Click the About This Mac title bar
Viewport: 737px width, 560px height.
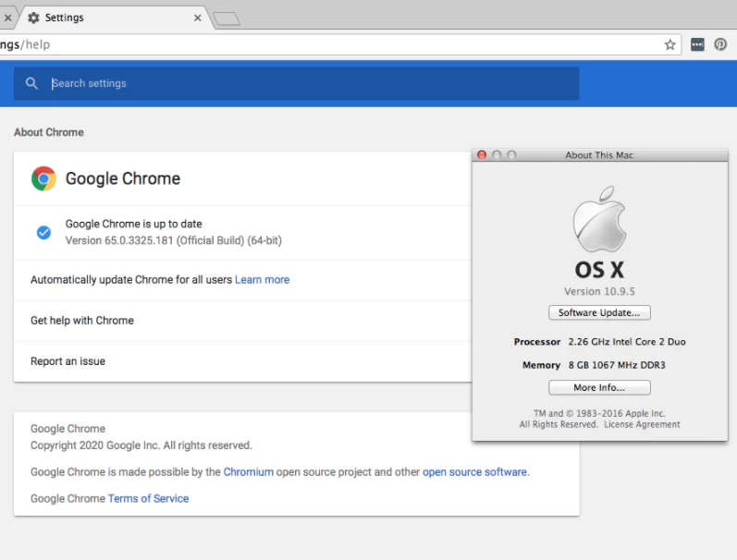[x=600, y=155]
